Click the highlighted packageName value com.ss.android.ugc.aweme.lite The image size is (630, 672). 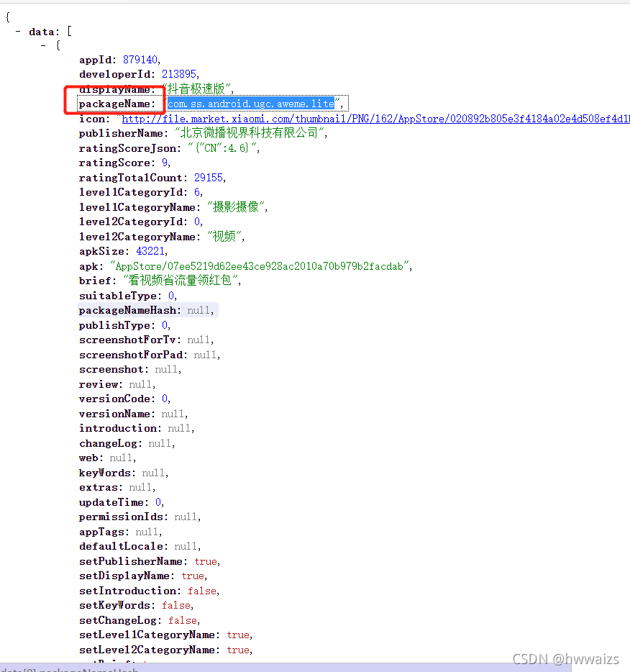(251, 104)
